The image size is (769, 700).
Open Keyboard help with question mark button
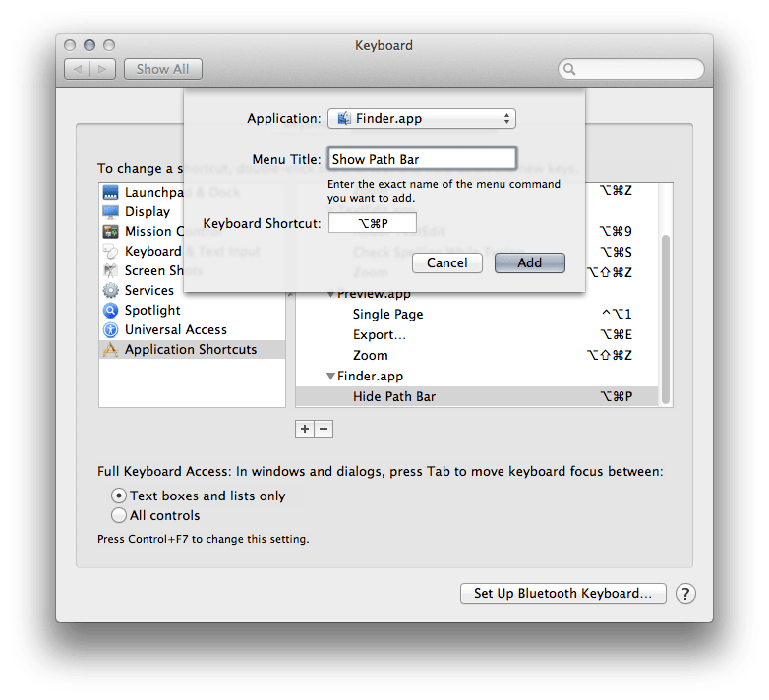click(x=685, y=594)
